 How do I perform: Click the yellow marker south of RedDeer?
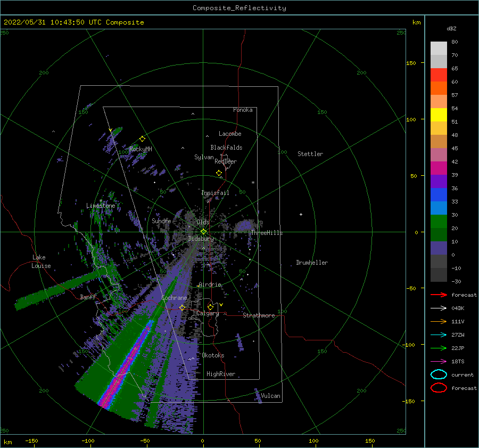tap(219, 173)
